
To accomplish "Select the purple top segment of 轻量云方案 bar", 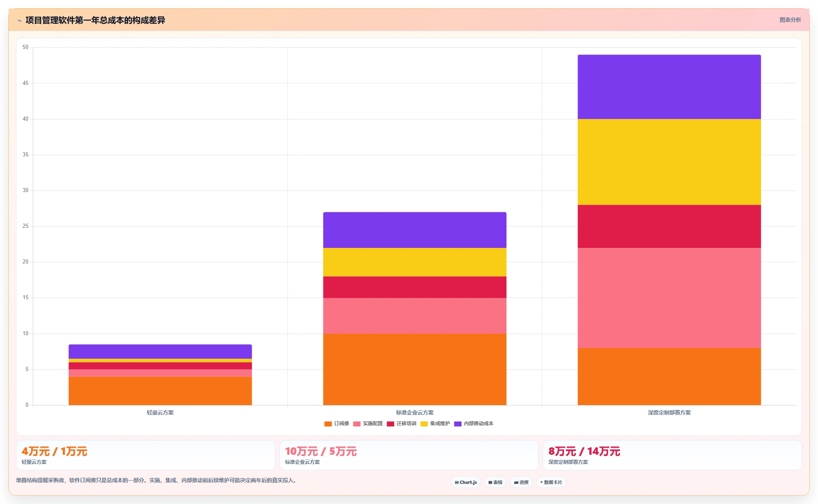I will pos(160,352).
